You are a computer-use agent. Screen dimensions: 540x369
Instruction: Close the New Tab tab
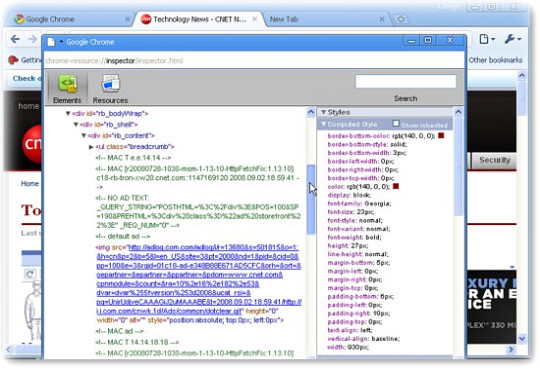(x=382, y=19)
